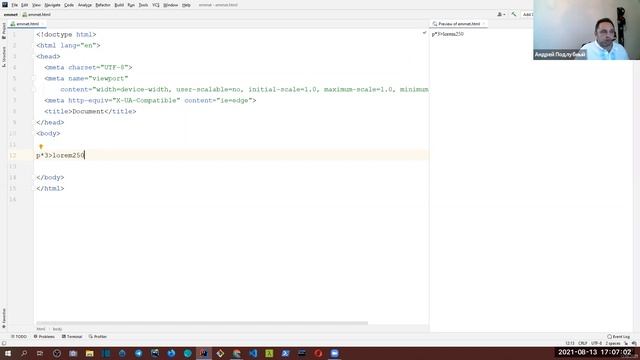The height and width of the screenshot is (360, 640).
Task: Click the emmet project name in navigation bar
Action: point(11,14)
